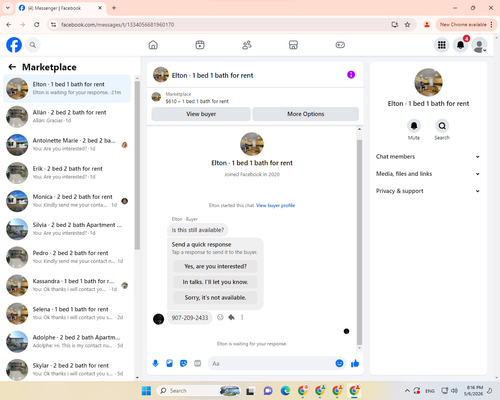Click the View buyer button
500x400 pixels.
(x=201, y=114)
